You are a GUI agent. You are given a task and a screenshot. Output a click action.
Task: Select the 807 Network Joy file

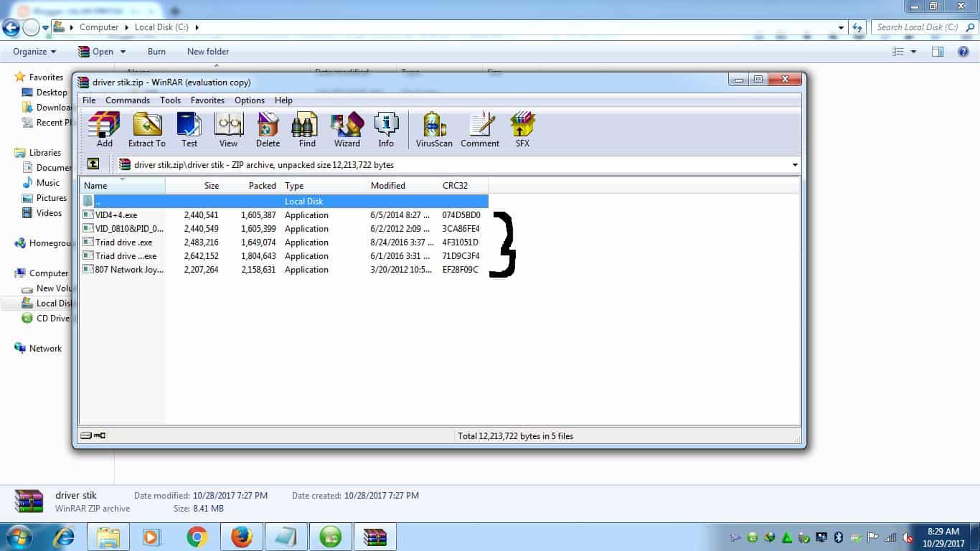[284, 270]
